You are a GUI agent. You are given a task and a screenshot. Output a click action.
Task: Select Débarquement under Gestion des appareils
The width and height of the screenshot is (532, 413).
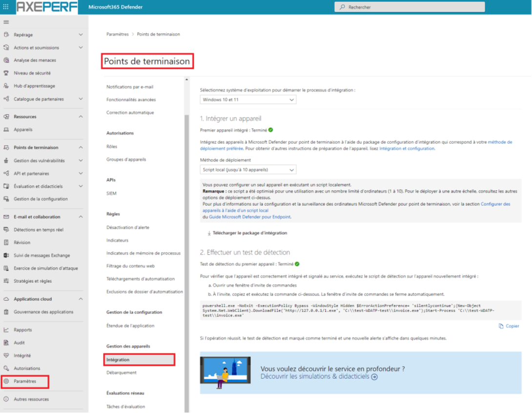tap(122, 373)
